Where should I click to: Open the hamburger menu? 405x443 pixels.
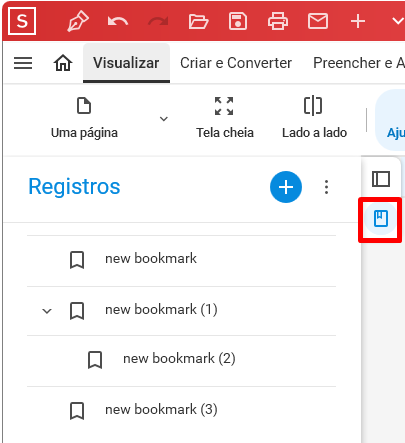tap(23, 63)
